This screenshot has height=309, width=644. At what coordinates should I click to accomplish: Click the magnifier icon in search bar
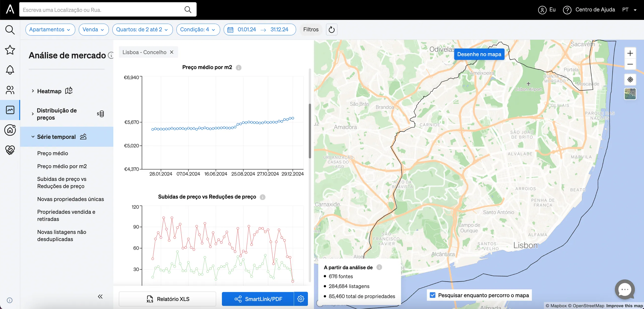click(x=188, y=10)
